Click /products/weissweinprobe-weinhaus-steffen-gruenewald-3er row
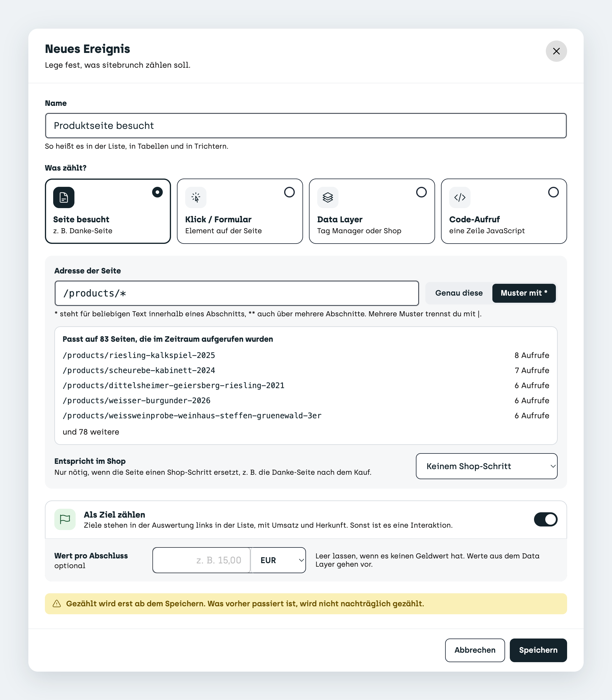Image resolution: width=612 pixels, height=700 pixels. pos(306,416)
